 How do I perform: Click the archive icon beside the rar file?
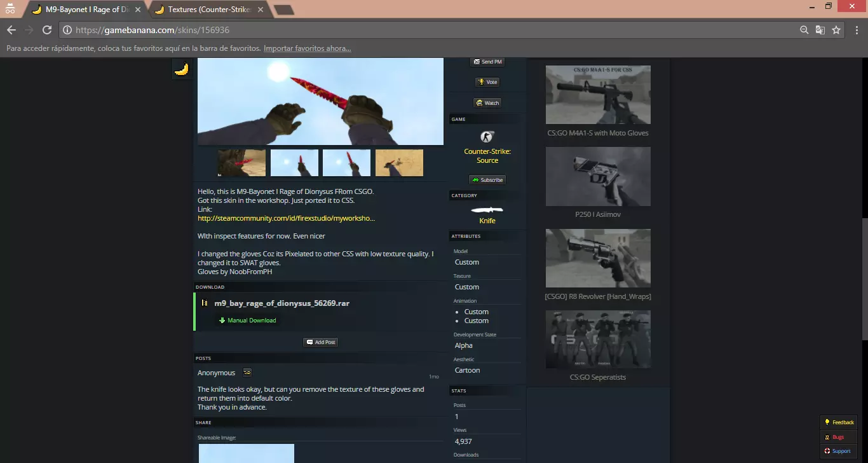pyautogui.click(x=205, y=303)
